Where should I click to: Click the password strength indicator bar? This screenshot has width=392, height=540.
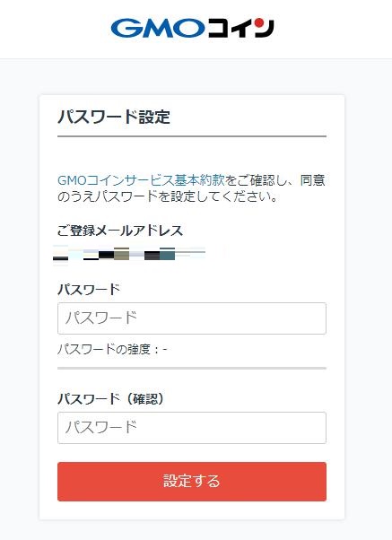(x=192, y=368)
